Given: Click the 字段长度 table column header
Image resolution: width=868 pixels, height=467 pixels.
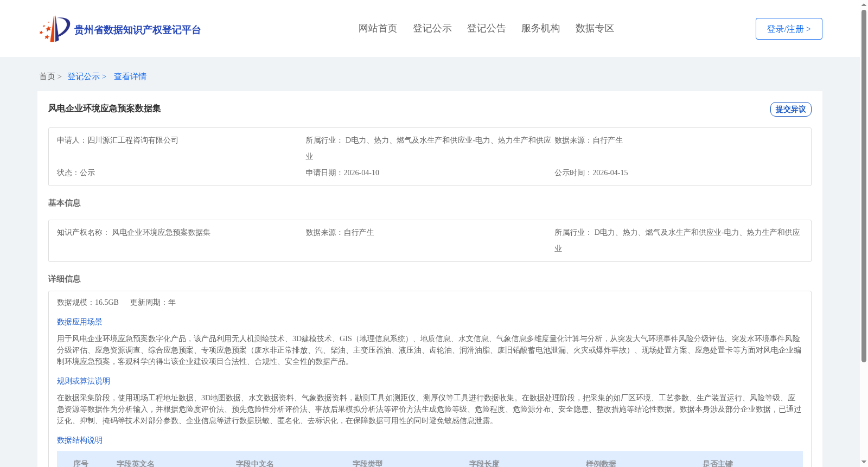Looking at the screenshot, I should pos(484,463).
